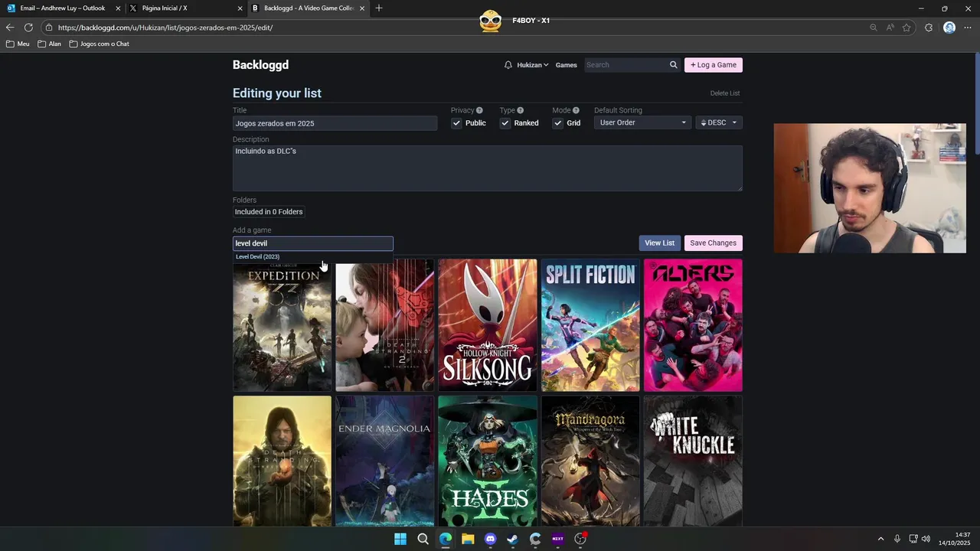Click the Log a Game button
Screen dimensions: 980x551
pos(714,65)
